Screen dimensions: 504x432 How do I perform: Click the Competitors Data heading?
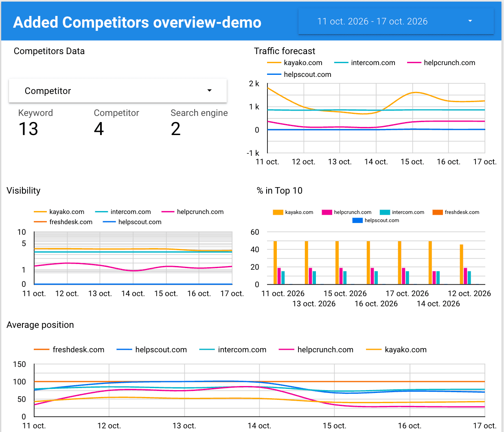pos(49,51)
